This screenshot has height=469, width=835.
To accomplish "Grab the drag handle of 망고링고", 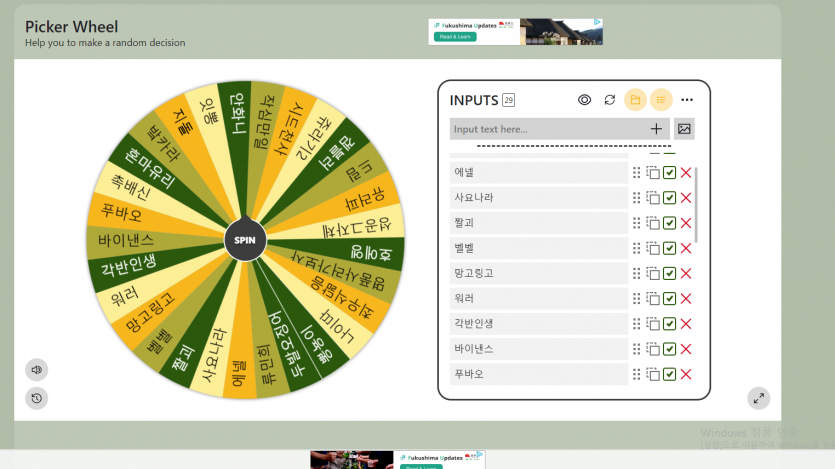I will coord(636,273).
